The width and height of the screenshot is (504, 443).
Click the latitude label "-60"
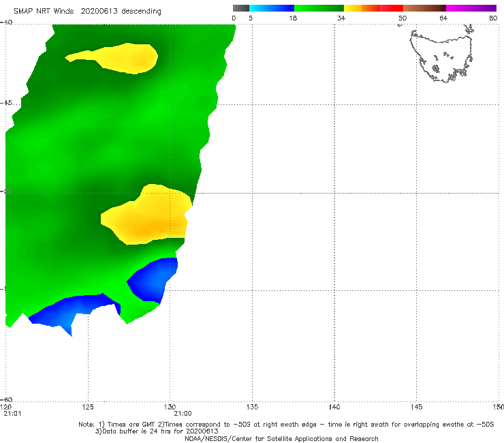6,399
